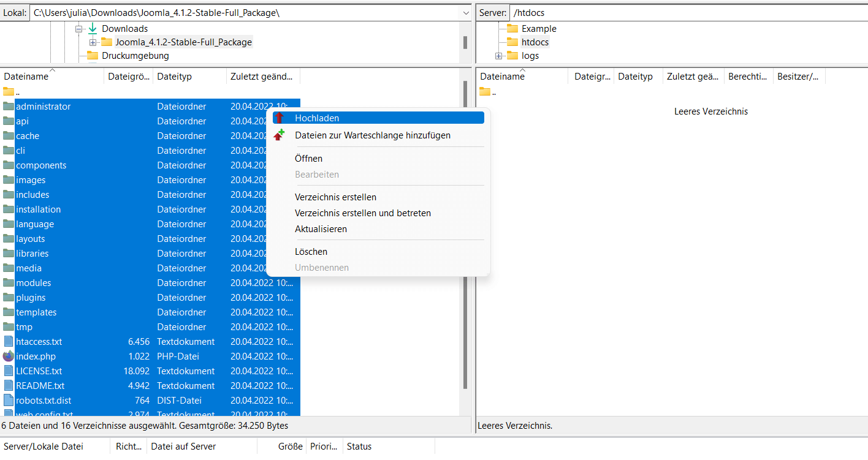Image resolution: width=868 pixels, height=460 pixels.
Task: Click the robots.txt.dist file icon
Action: coord(9,400)
